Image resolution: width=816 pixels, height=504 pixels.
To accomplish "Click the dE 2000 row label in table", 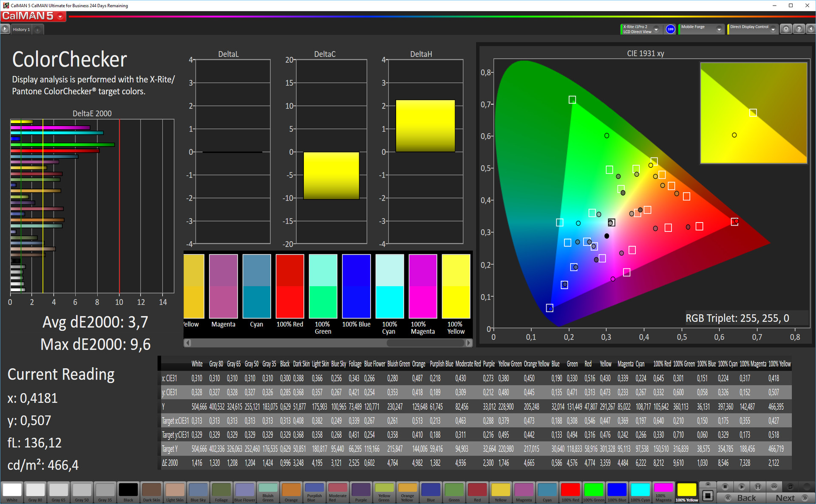I will pos(170,463).
